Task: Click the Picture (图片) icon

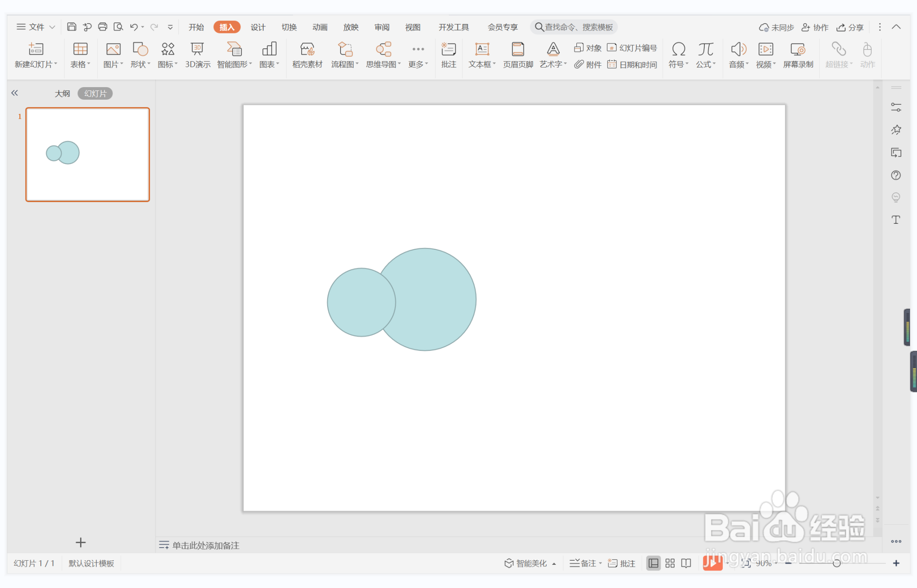Action: point(113,49)
